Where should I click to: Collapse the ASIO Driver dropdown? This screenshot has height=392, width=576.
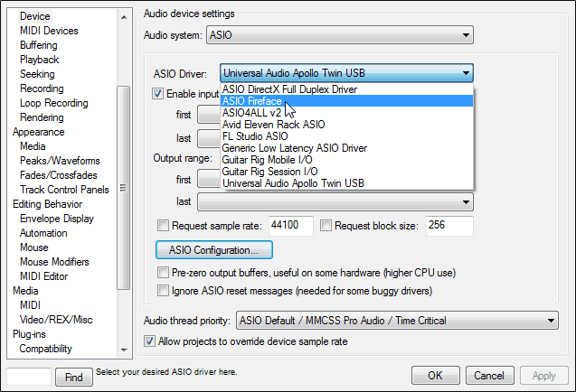(346, 73)
